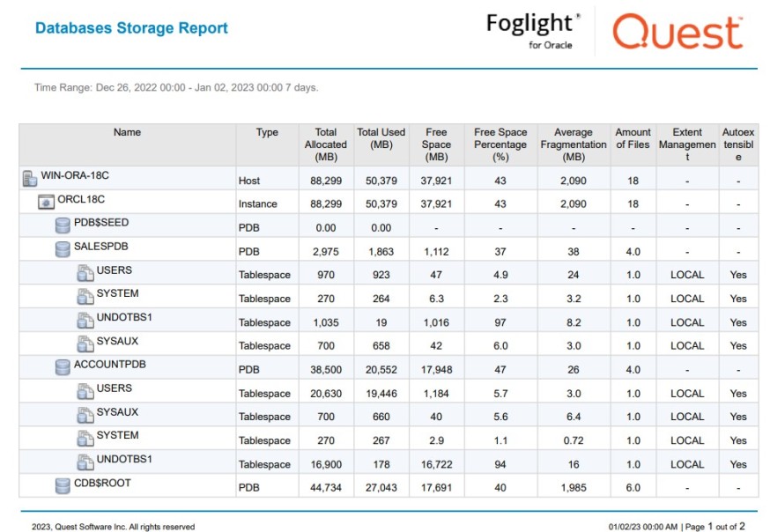The height and width of the screenshot is (532, 770).
Task: Click ACCOUNTPDB total used value 20,552
Action: point(381,370)
